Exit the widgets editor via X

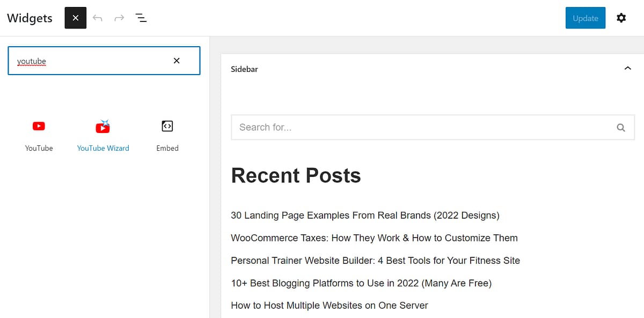pos(75,18)
